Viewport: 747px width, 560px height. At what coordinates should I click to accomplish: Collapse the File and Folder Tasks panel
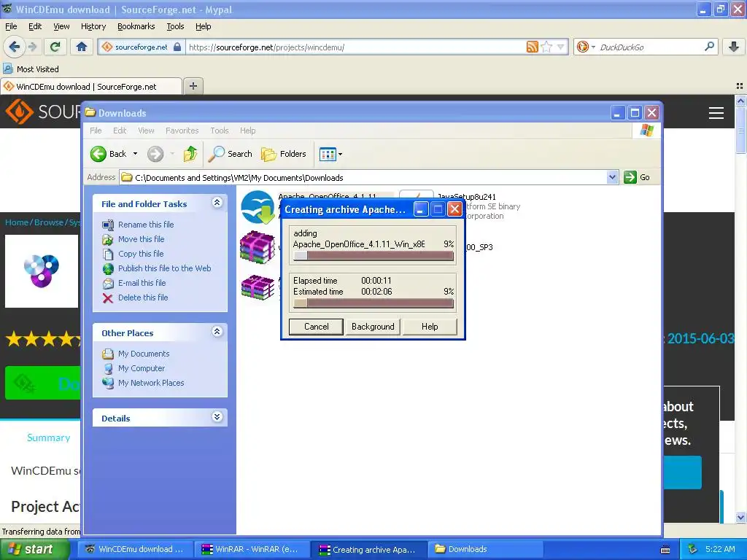pyautogui.click(x=217, y=203)
